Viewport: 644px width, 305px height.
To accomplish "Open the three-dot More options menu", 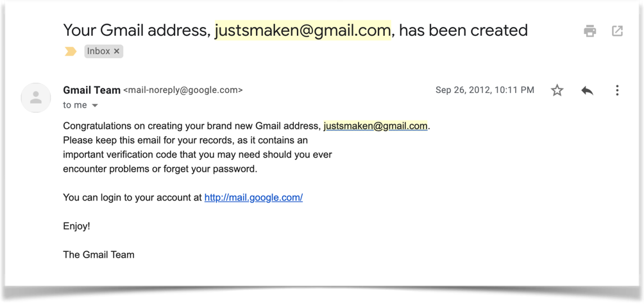I will point(617,90).
